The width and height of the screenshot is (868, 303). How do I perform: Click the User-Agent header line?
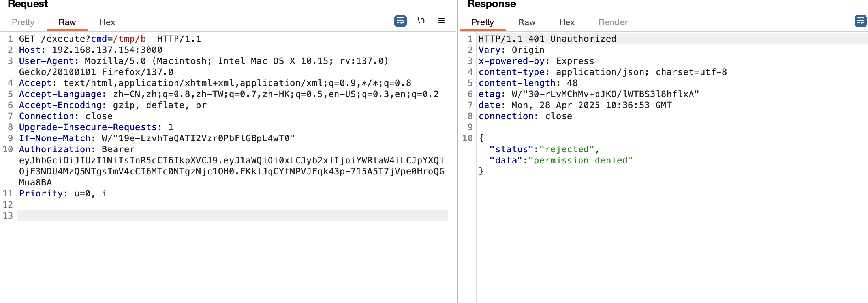click(x=204, y=66)
